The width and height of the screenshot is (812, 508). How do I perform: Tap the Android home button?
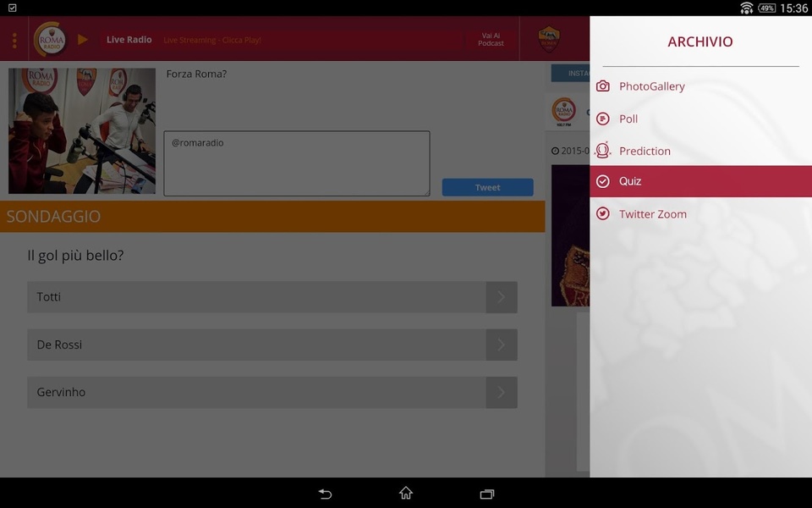(x=406, y=493)
